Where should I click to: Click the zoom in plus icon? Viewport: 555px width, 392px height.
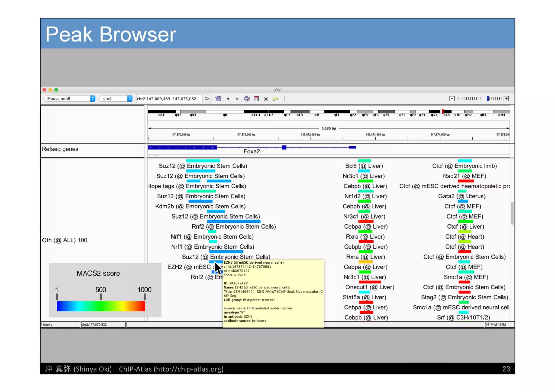coord(506,99)
